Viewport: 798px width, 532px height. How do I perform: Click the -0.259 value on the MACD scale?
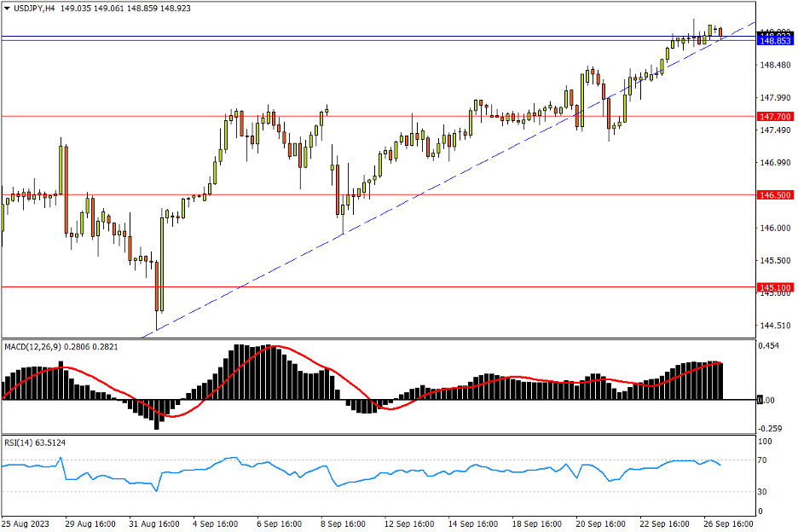771,429
